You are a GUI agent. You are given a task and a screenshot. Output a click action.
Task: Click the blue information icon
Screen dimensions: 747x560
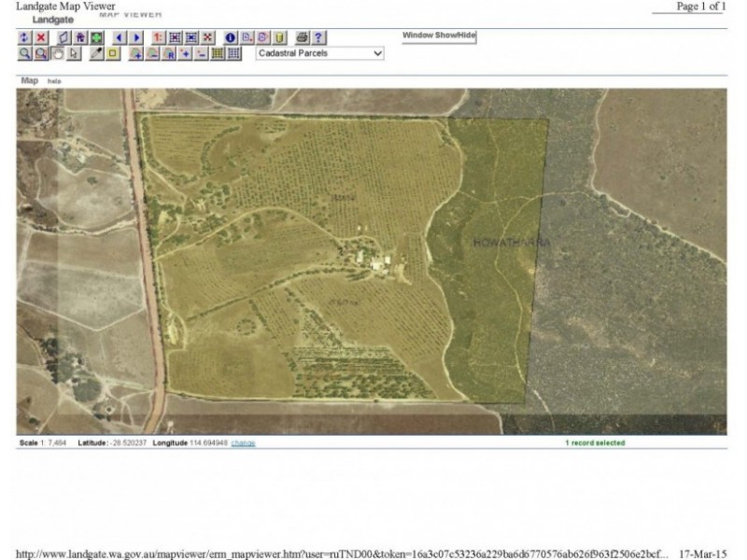(x=230, y=37)
